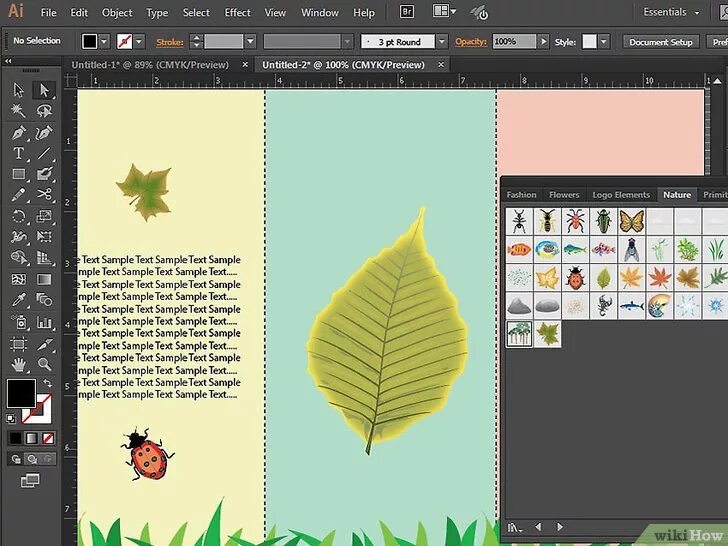728x546 pixels.
Task: Open the Effect menu
Action: click(x=238, y=13)
